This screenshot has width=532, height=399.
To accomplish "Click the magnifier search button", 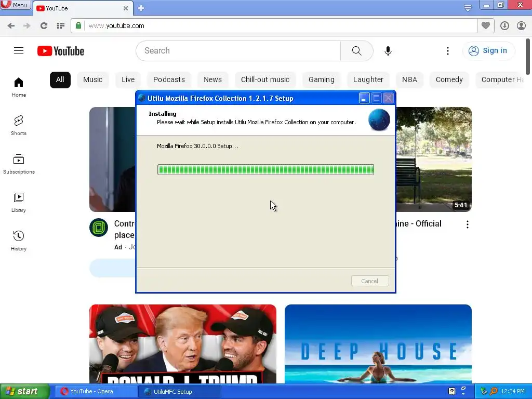I will point(356,51).
